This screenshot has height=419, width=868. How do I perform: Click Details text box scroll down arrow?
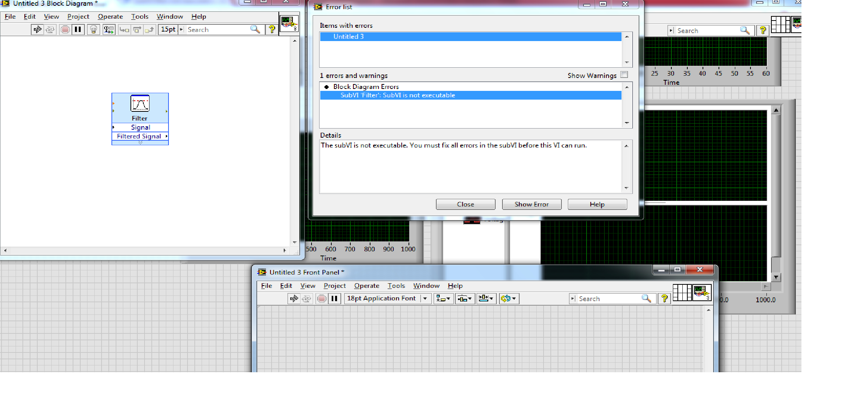click(x=626, y=188)
